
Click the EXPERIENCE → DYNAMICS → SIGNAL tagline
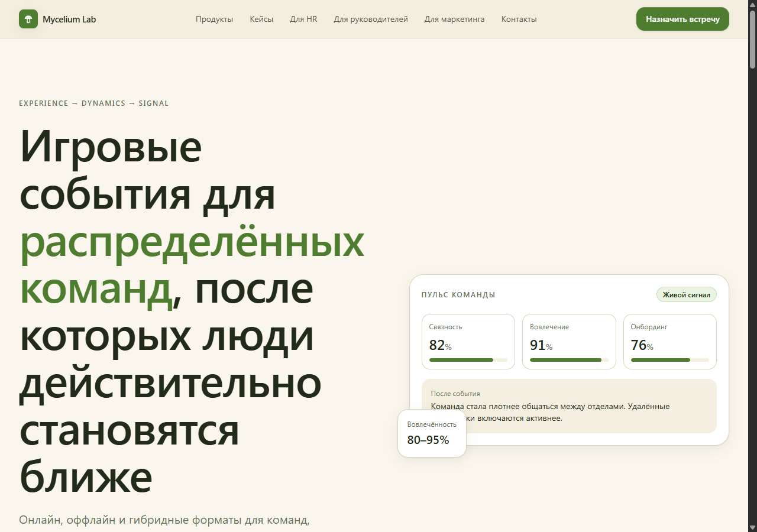(x=93, y=103)
